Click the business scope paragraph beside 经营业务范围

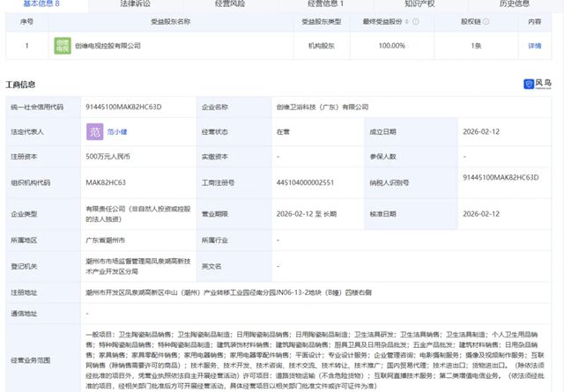[315, 360]
